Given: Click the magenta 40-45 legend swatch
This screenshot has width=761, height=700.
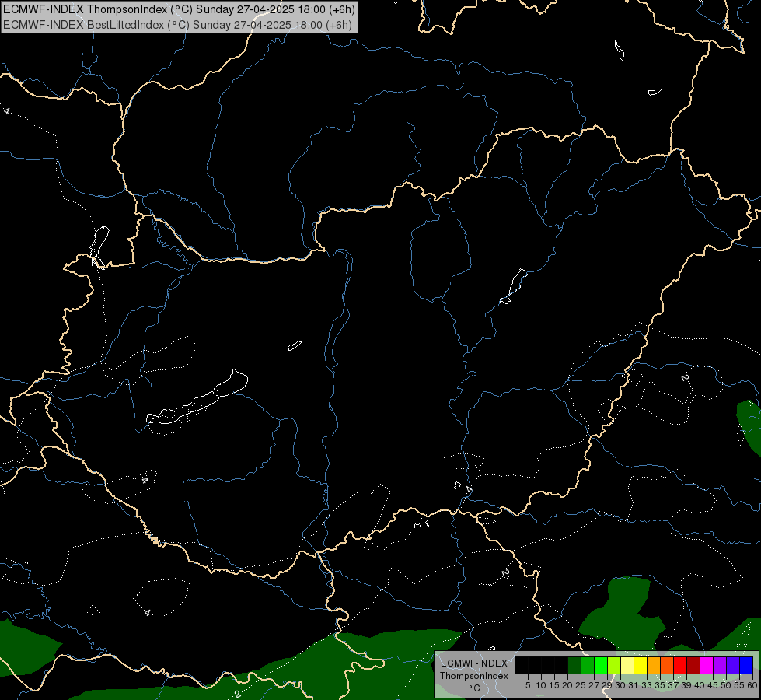Looking at the screenshot, I should 707,666.
